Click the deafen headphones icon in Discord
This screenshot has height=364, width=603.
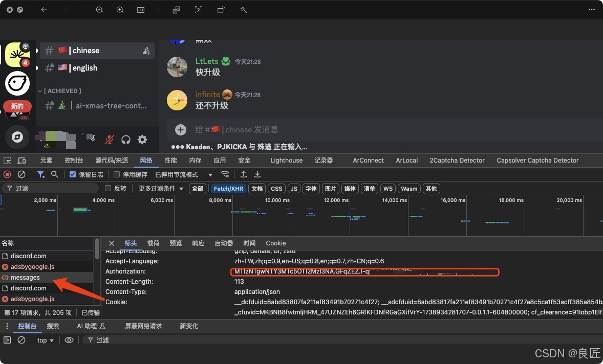pos(126,139)
